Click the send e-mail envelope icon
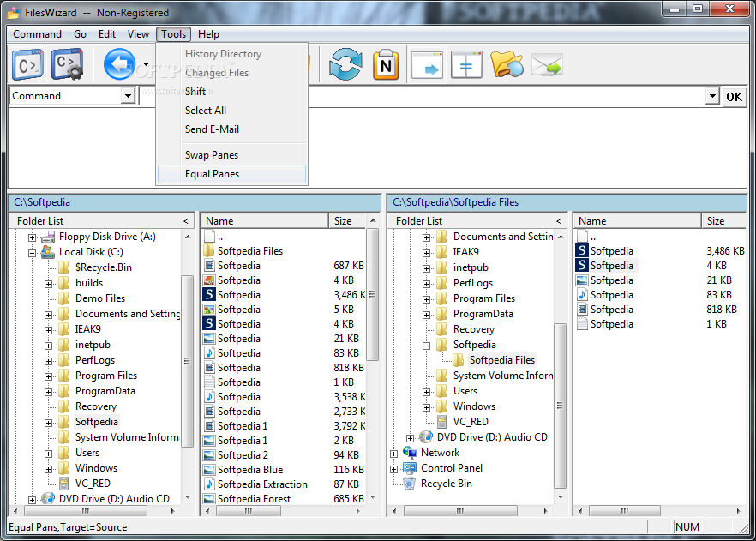 pyautogui.click(x=547, y=64)
